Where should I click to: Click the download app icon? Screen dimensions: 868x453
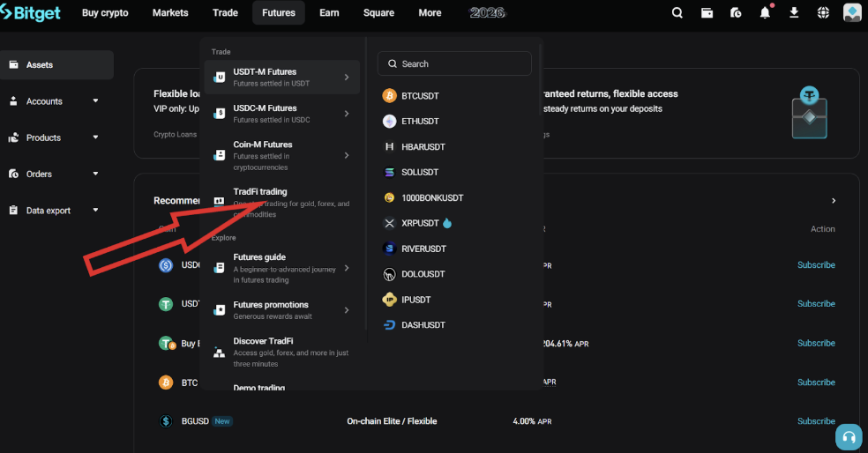(794, 13)
